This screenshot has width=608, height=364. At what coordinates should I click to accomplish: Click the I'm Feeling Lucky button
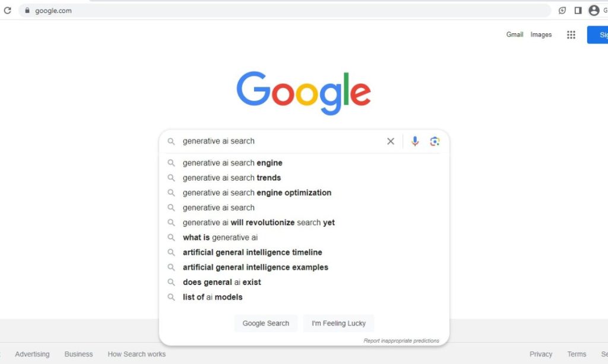pyautogui.click(x=338, y=324)
